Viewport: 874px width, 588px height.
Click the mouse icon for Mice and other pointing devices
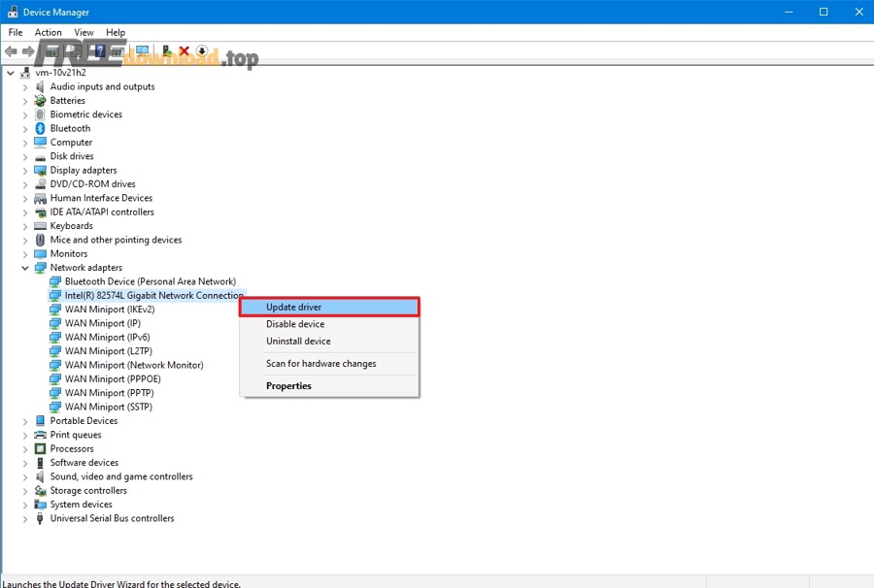(x=40, y=240)
